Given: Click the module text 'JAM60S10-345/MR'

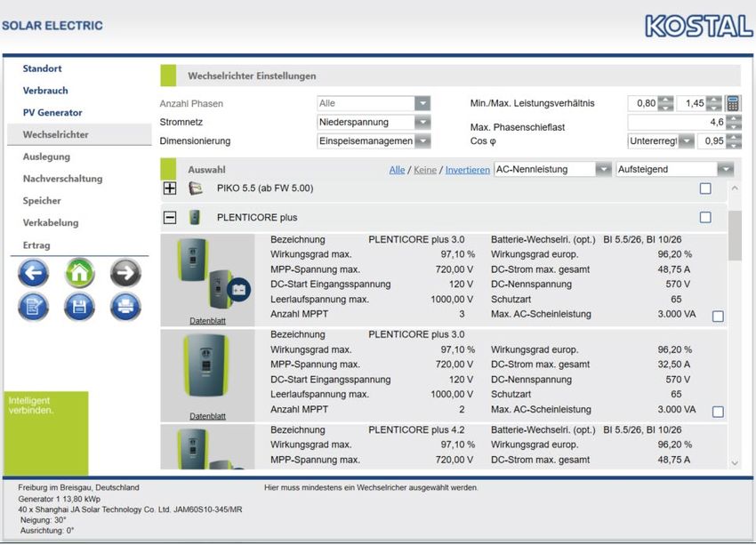Looking at the screenshot, I should pyautogui.click(x=208, y=509).
